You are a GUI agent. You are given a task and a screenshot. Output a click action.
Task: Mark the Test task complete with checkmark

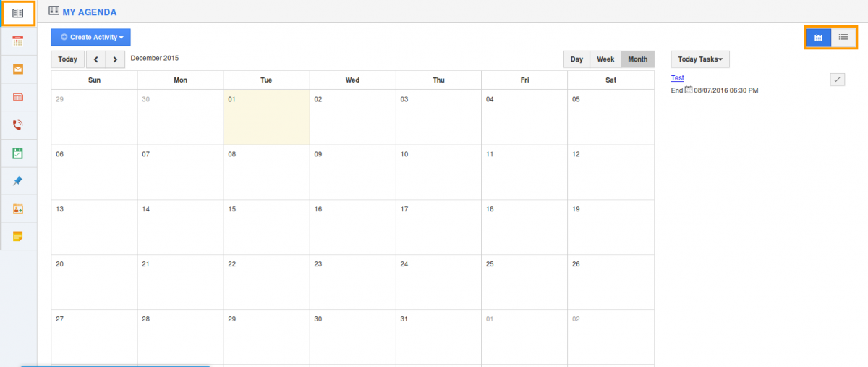838,80
